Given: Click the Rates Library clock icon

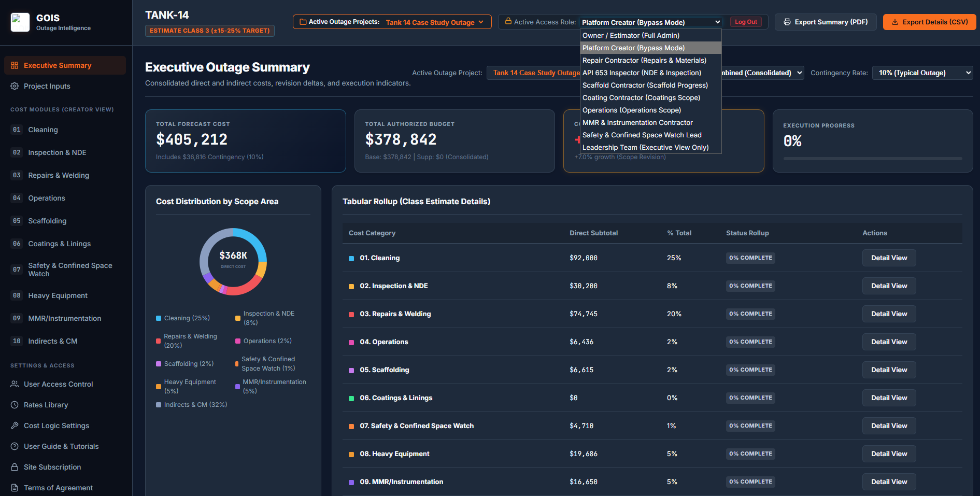Looking at the screenshot, I should tap(15, 405).
